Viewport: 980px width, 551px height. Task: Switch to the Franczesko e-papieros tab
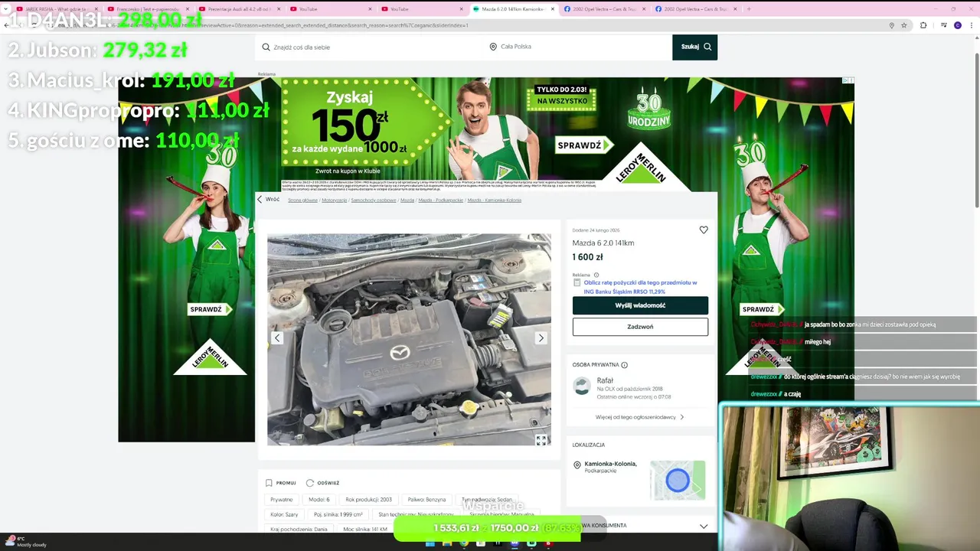(x=148, y=9)
